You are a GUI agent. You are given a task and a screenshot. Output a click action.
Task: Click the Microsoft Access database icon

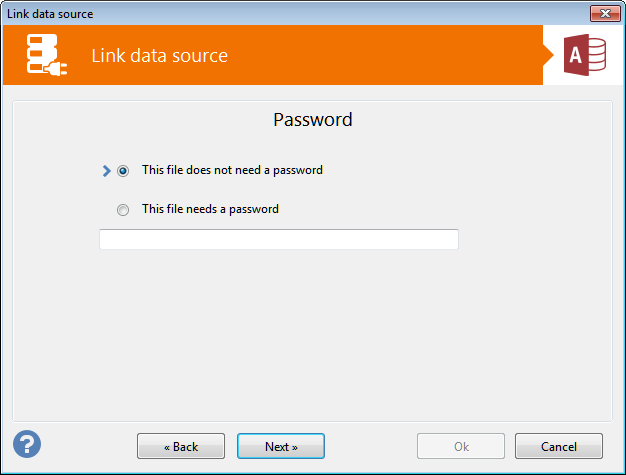pyautogui.click(x=587, y=56)
